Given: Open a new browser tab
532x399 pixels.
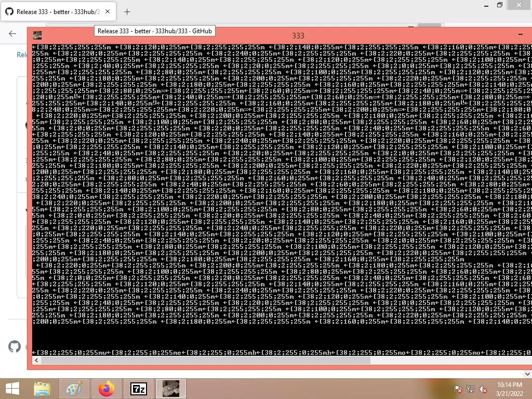Looking at the screenshot, I should (x=127, y=12).
